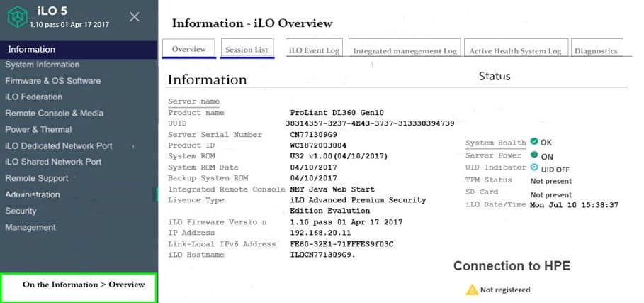Expand the iLO Dedicated Network Port submenu arrow
Image resolution: width=644 pixels, height=303 pixels.
point(132,146)
